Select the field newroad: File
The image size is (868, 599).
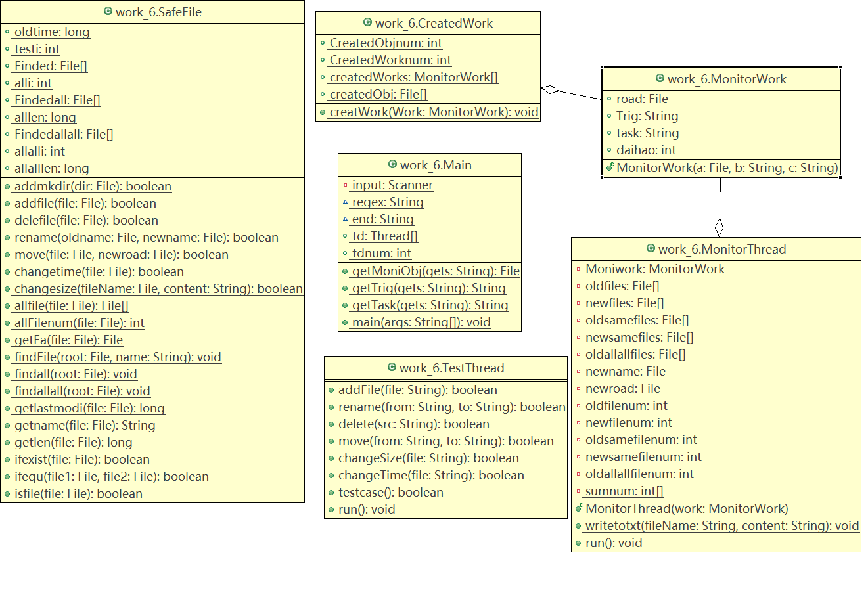click(x=623, y=388)
